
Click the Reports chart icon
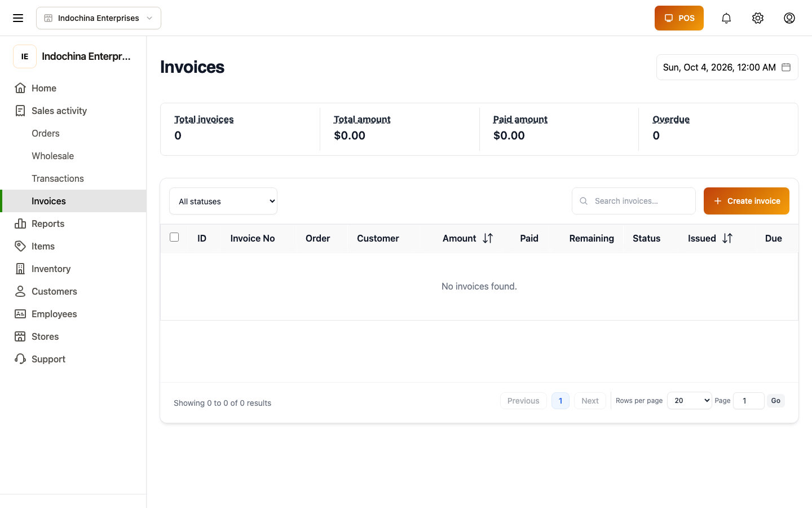pyautogui.click(x=20, y=224)
